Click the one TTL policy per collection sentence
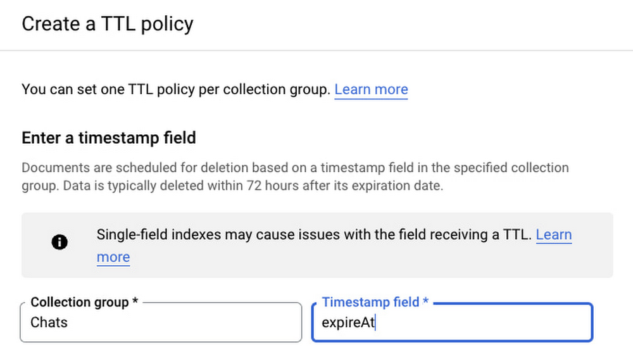 coord(176,90)
